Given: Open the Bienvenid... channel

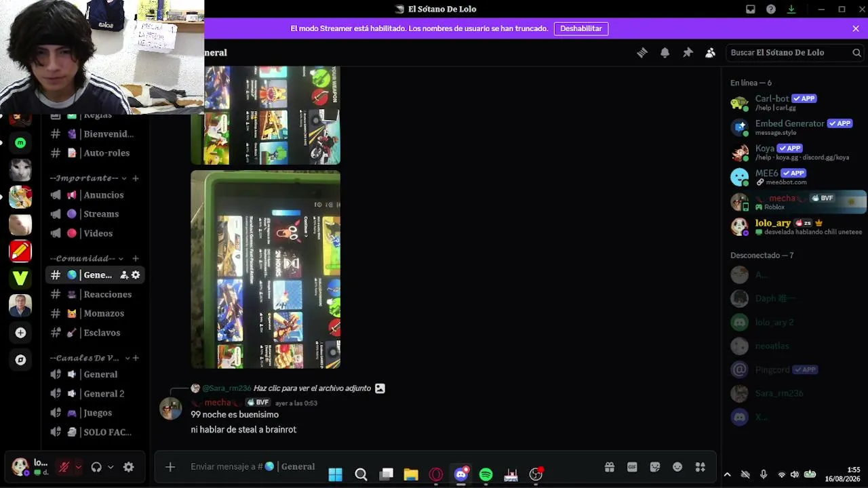Looking at the screenshot, I should pyautogui.click(x=95, y=134).
